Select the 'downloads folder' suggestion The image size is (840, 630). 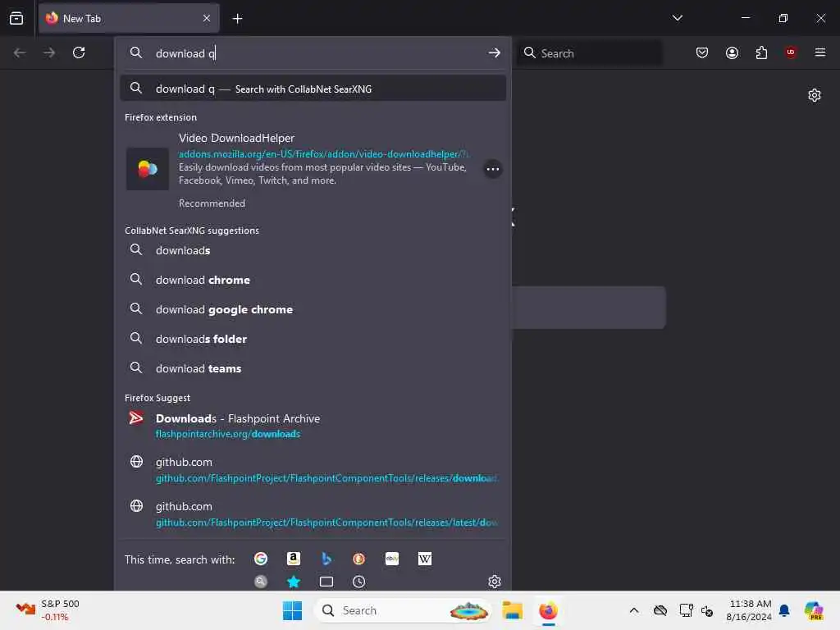click(x=313, y=339)
